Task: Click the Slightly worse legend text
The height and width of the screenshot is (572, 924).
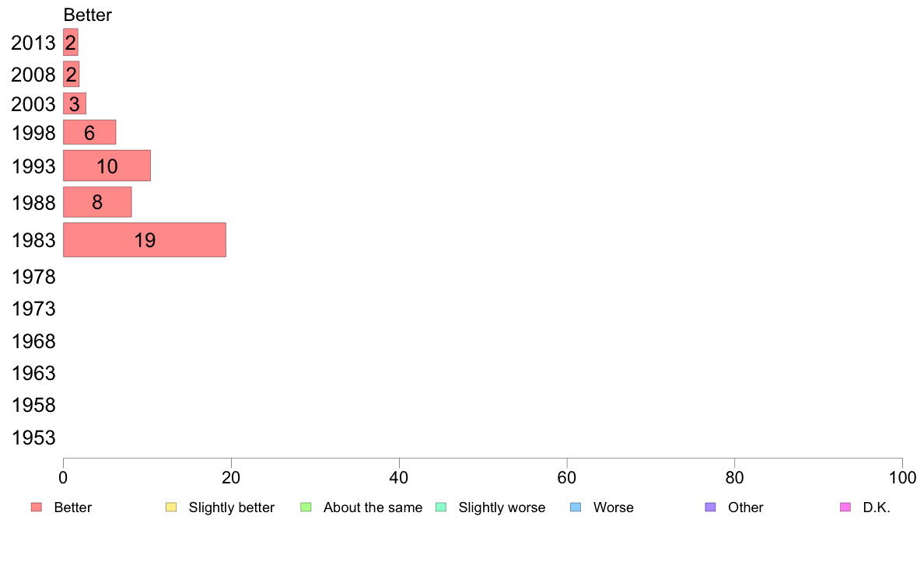Action: click(x=502, y=507)
